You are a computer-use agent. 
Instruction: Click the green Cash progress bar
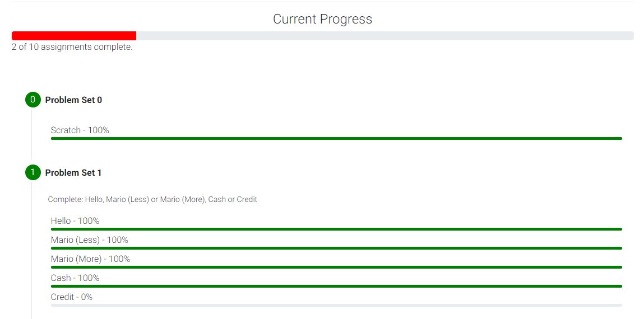(336, 286)
